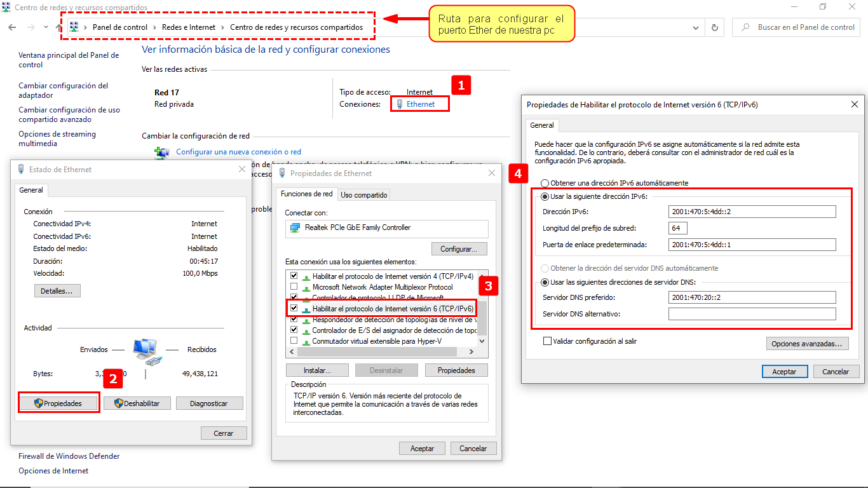
Task: Uncheck Internet protocol version 4 (TCP/IPv4)
Action: tap(294, 276)
